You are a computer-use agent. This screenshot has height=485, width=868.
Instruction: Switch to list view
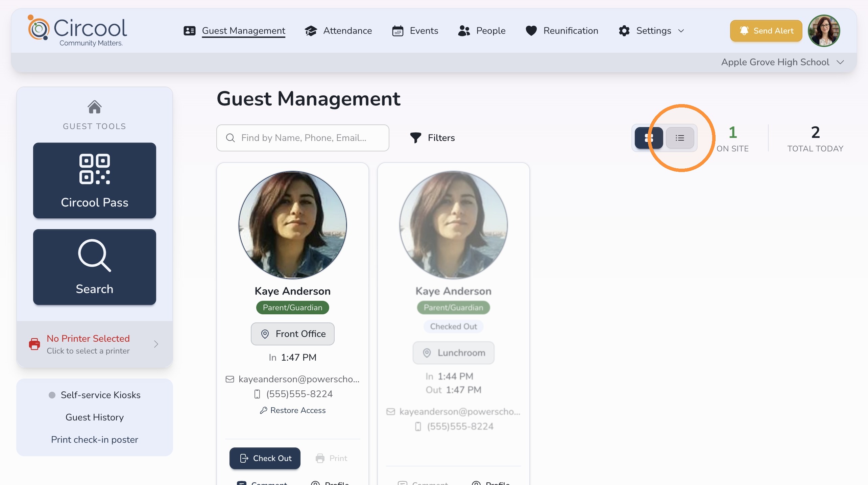[x=680, y=138]
